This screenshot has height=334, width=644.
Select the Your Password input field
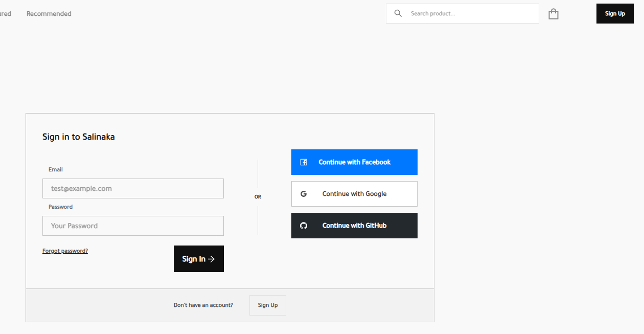tap(133, 226)
